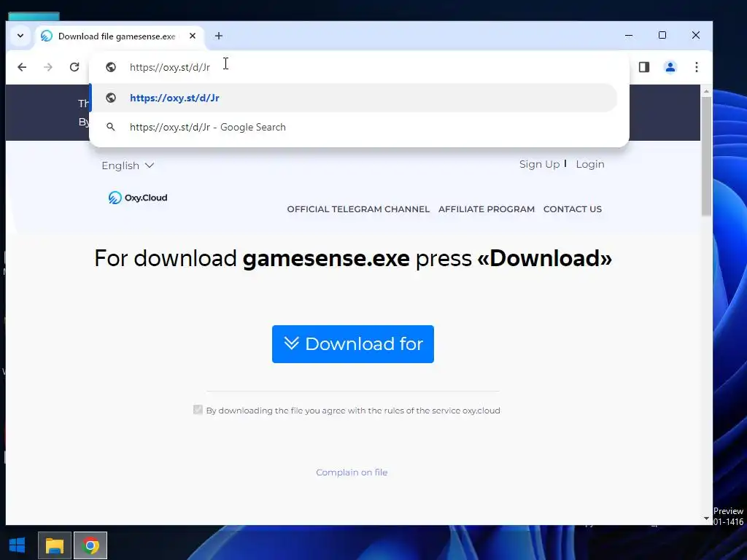Open the Chrome profile avatar

point(670,67)
